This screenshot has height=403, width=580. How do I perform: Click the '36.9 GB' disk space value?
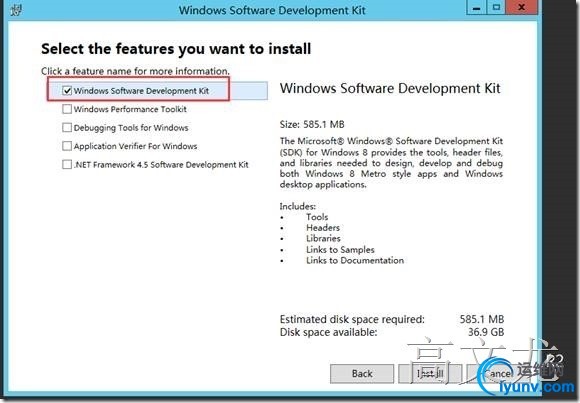(486, 332)
